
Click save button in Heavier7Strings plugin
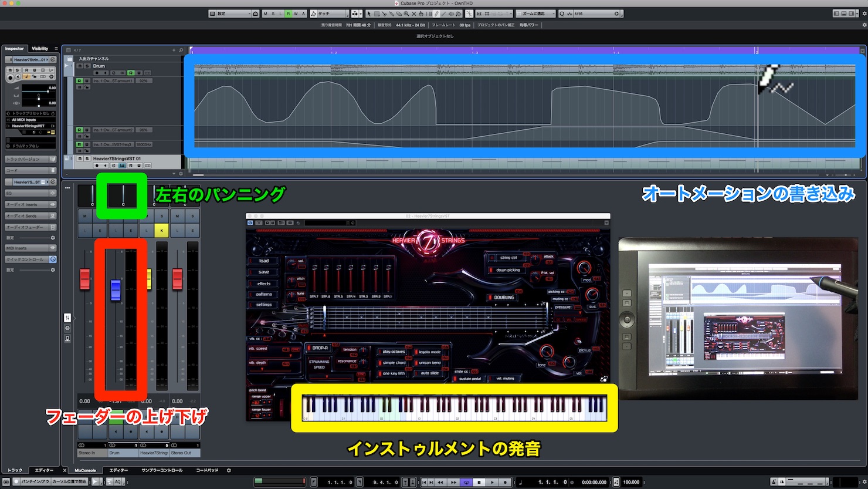[263, 272]
